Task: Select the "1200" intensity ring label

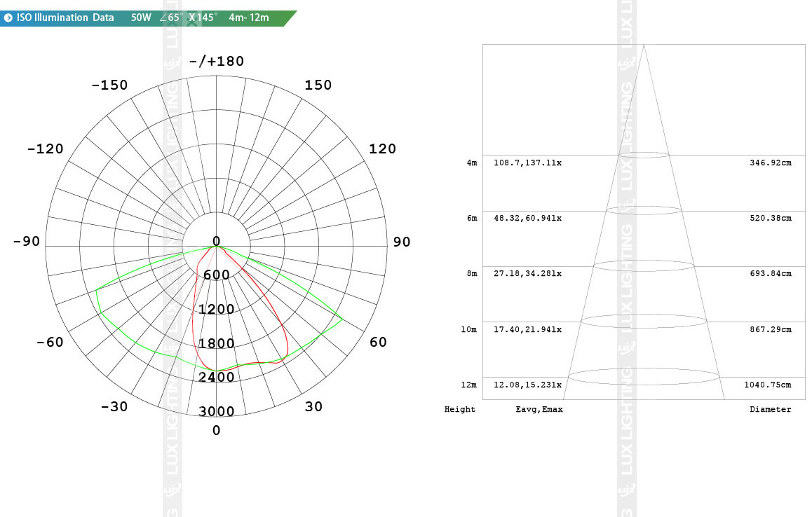Action: click(x=217, y=310)
